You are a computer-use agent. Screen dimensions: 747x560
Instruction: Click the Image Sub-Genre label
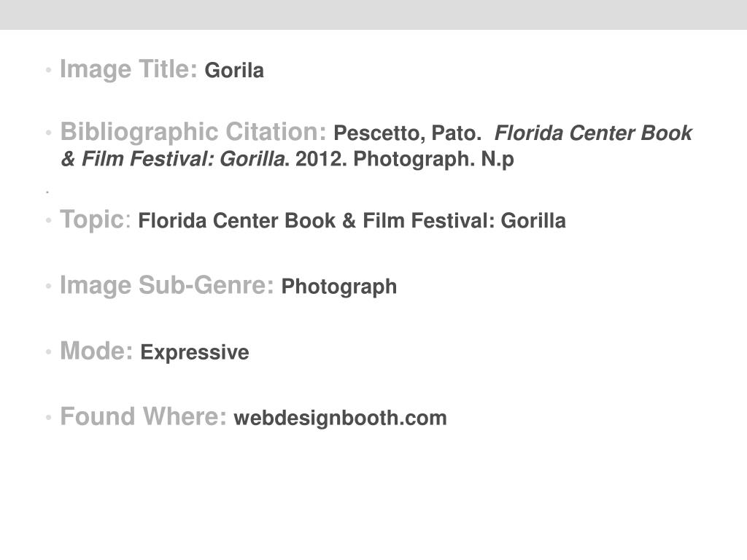167,286
